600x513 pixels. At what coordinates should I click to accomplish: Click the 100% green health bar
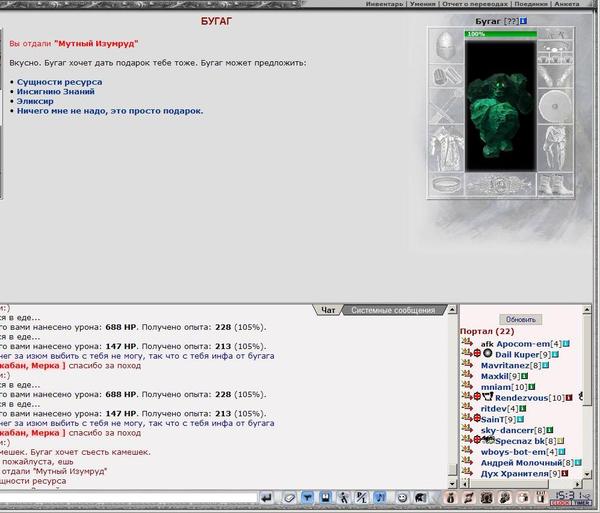(501, 34)
